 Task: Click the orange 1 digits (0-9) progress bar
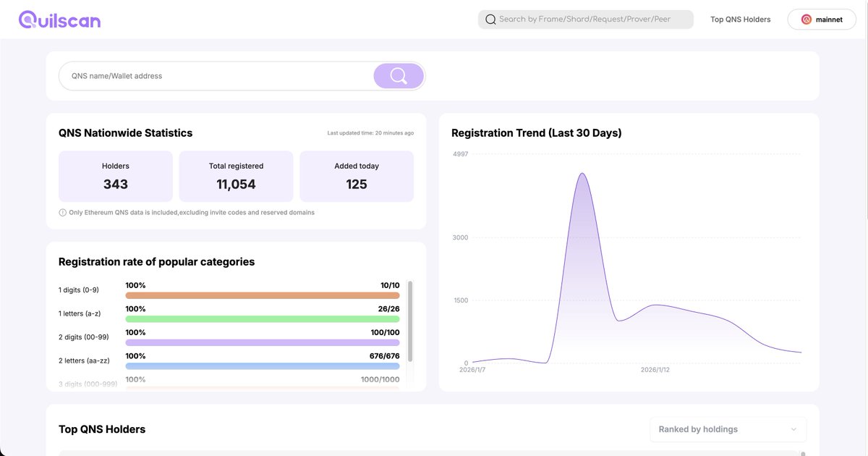(x=263, y=295)
